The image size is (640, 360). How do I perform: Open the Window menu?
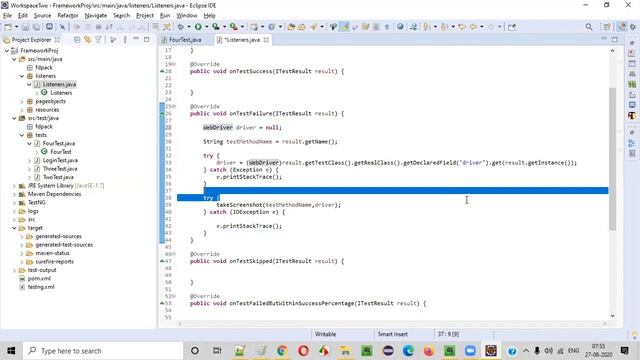pyautogui.click(x=187, y=16)
